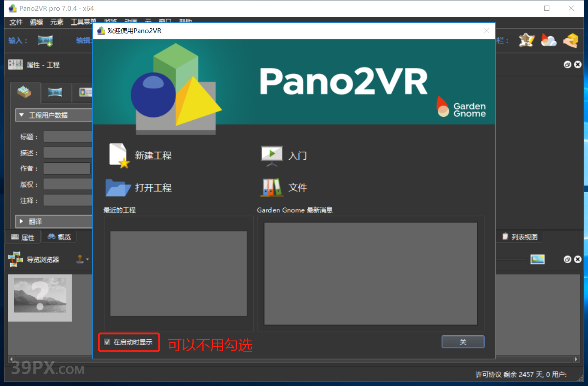
Task: Collapse the 工程用户数据 section
Action: tap(21, 115)
